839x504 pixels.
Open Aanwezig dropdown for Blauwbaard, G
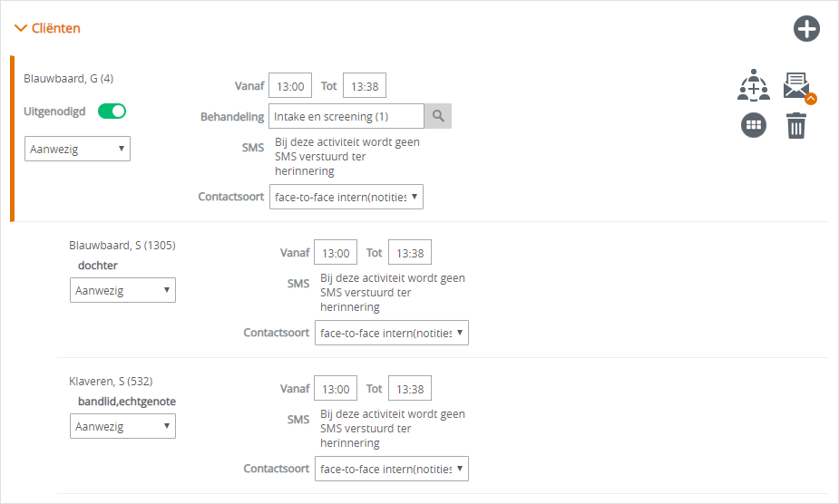click(78, 149)
